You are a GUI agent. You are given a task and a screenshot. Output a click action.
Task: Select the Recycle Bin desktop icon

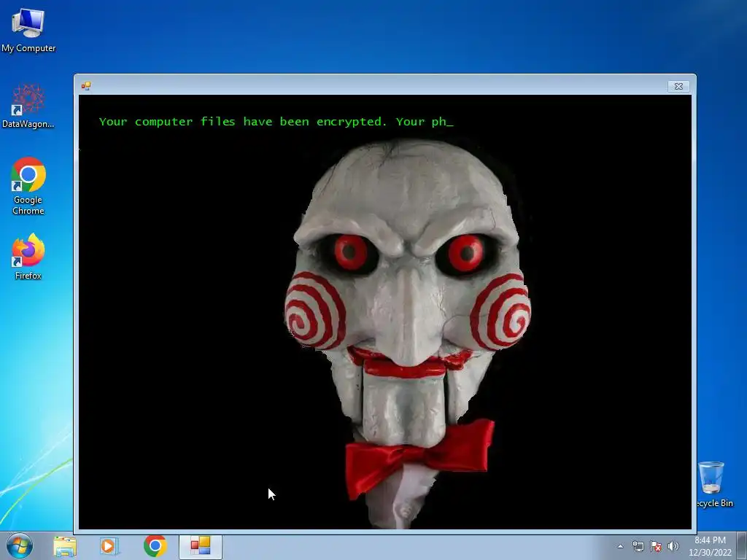tap(713, 485)
